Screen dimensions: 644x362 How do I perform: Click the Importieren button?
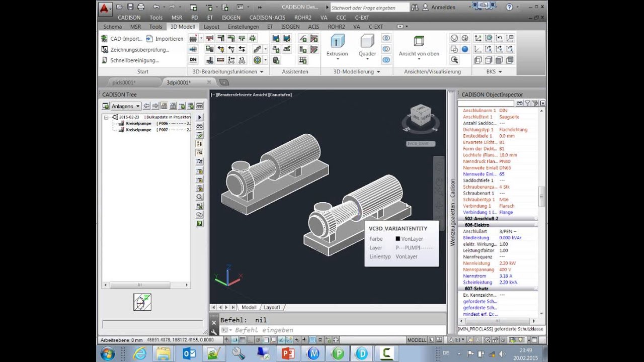point(165,39)
